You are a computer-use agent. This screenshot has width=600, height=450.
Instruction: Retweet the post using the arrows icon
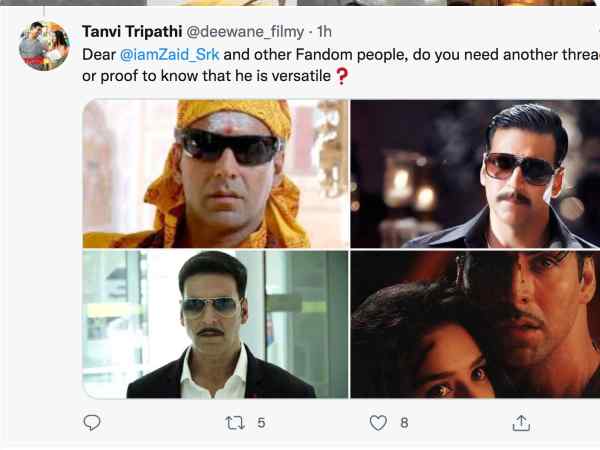coord(235,423)
